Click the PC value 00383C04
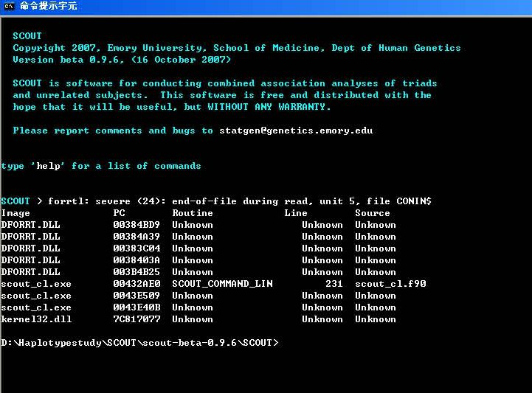This screenshot has width=532, height=393. click(x=137, y=248)
